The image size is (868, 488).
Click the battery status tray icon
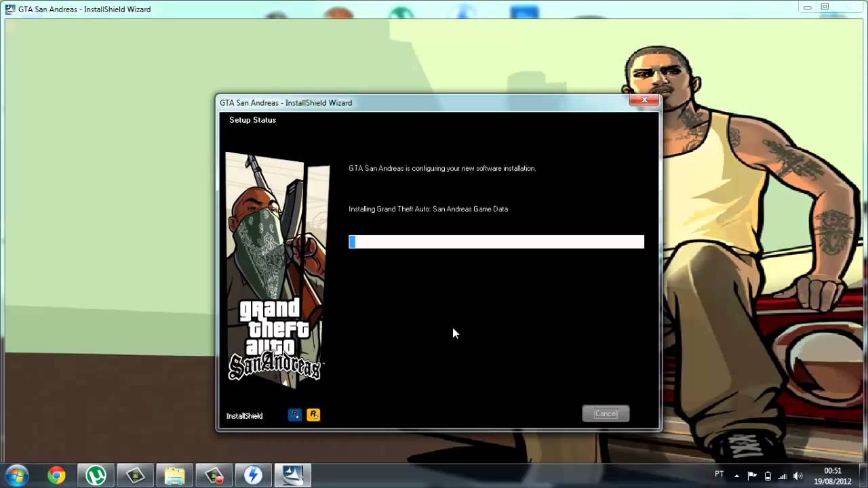[768, 476]
